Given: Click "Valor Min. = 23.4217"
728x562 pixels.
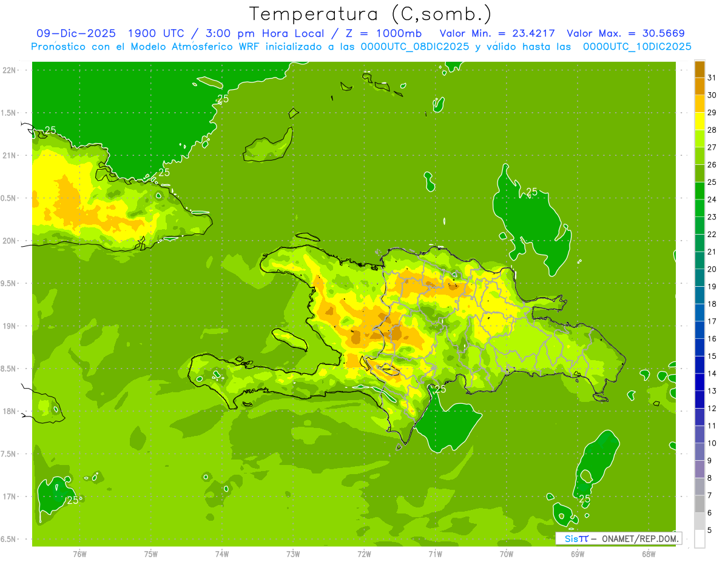Looking at the screenshot, I should coord(497,33).
